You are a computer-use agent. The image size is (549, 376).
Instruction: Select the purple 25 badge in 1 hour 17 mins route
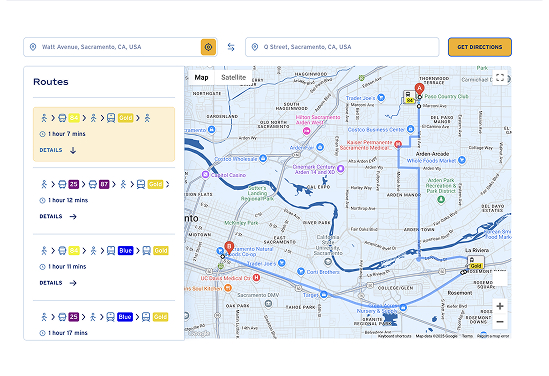74,317
